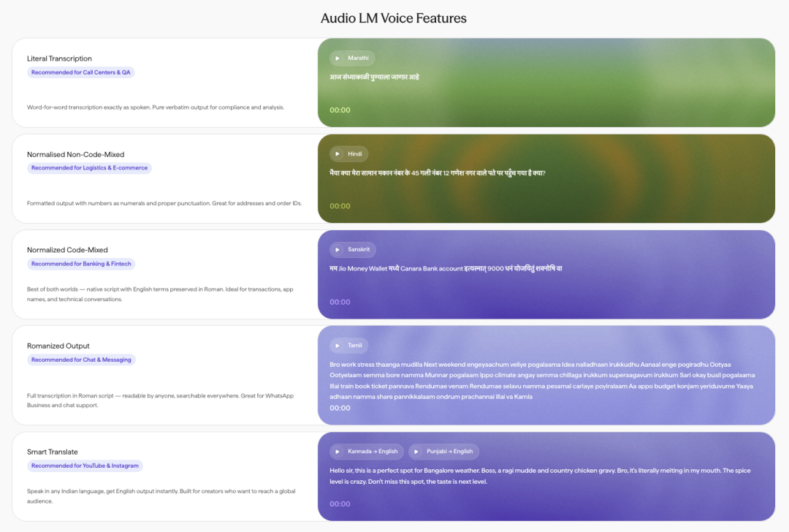Click the 'Bro work stress thaanga' Tamil transcript
The height and width of the screenshot is (532, 789).
(542, 381)
